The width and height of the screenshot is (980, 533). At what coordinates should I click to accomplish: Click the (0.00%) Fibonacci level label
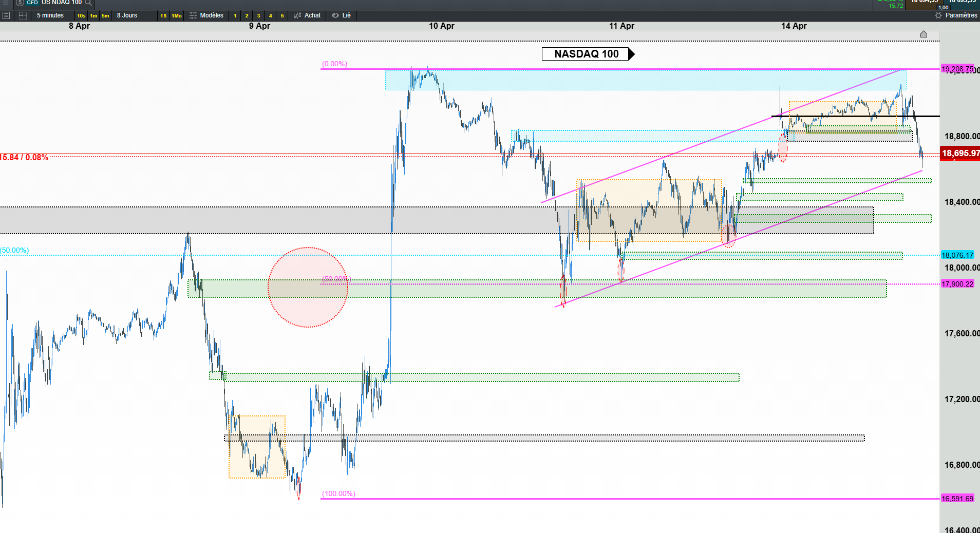[x=334, y=64]
